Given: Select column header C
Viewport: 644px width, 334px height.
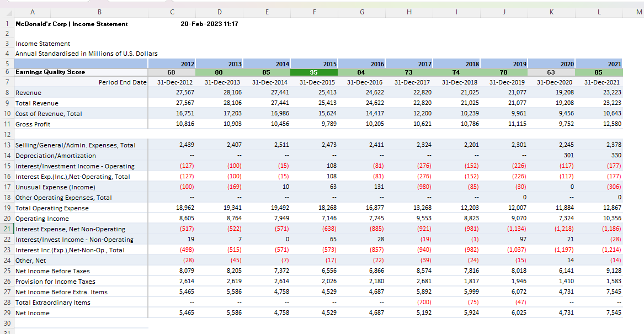Looking at the screenshot, I should point(172,12).
